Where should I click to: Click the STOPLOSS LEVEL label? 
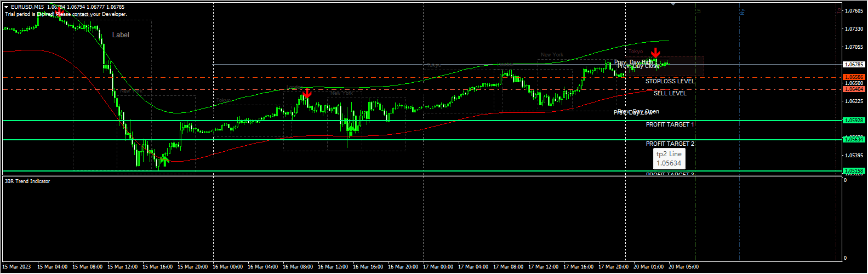[670, 81]
